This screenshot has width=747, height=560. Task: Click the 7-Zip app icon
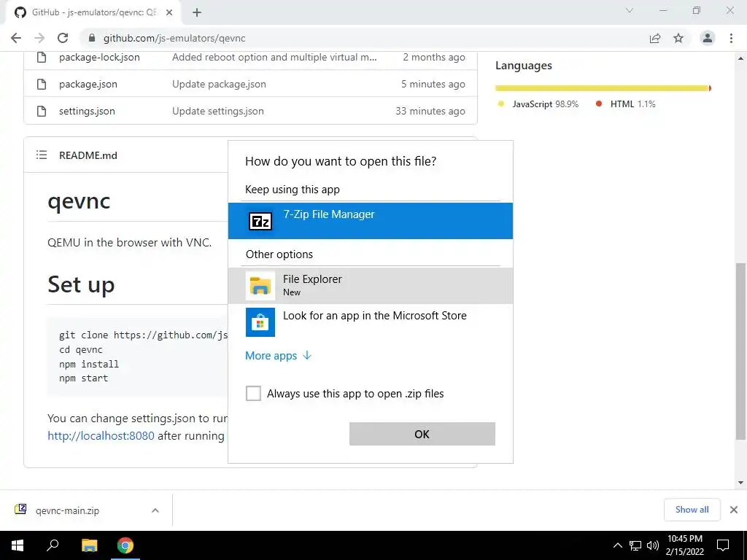pyautogui.click(x=260, y=222)
